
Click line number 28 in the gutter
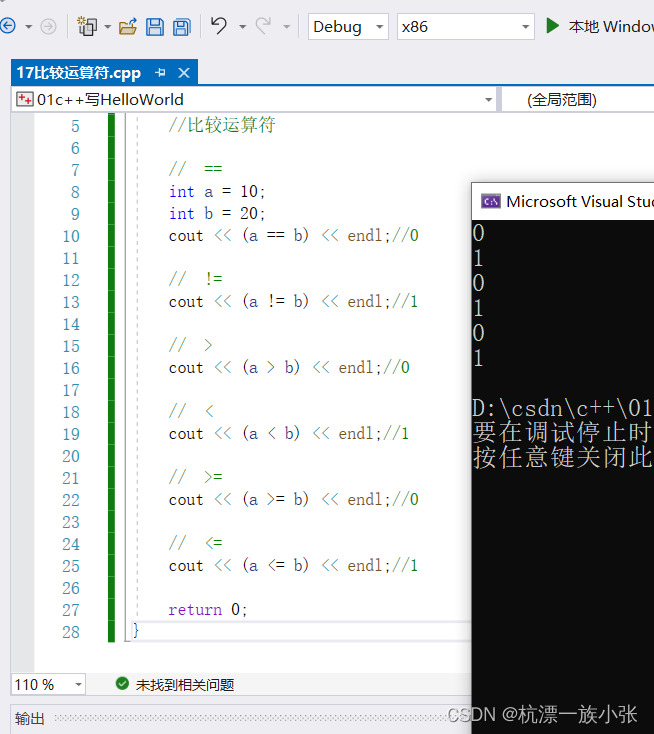tap(71, 632)
